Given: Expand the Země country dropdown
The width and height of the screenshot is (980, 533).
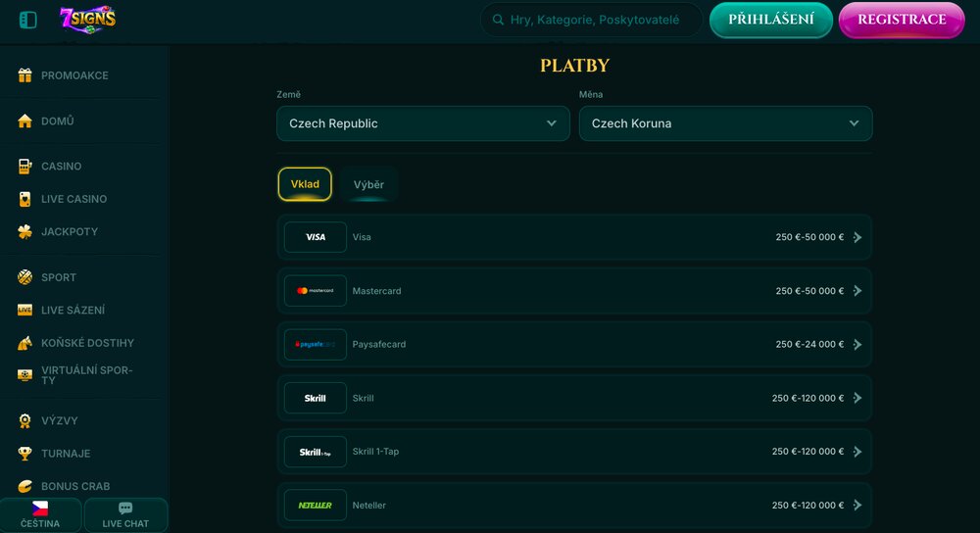Looking at the screenshot, I should [x=422, y=123].
